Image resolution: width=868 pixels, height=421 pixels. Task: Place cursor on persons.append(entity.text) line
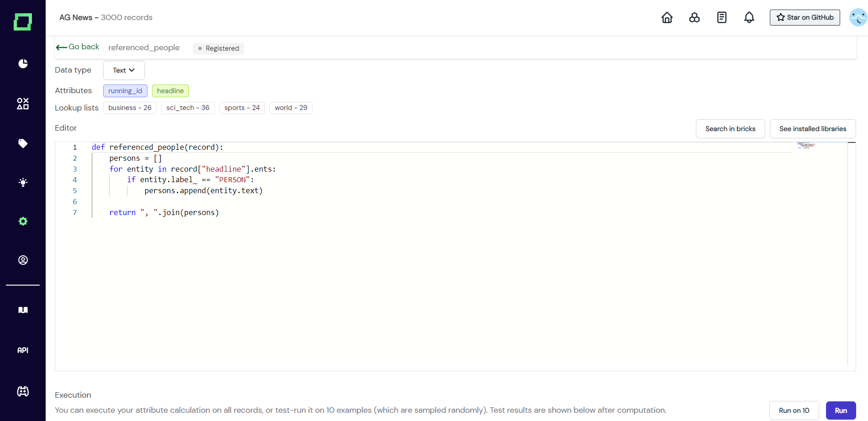coord(204,191)
